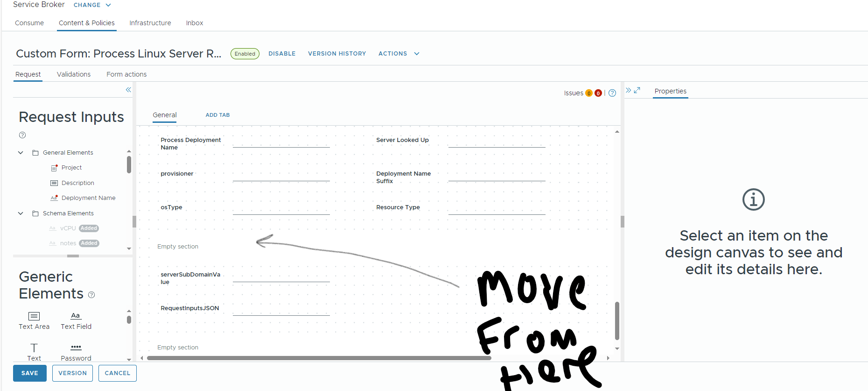Click the Schema Elements folder label
Viewport: 868px width, 391px height.
click(68, 213)
